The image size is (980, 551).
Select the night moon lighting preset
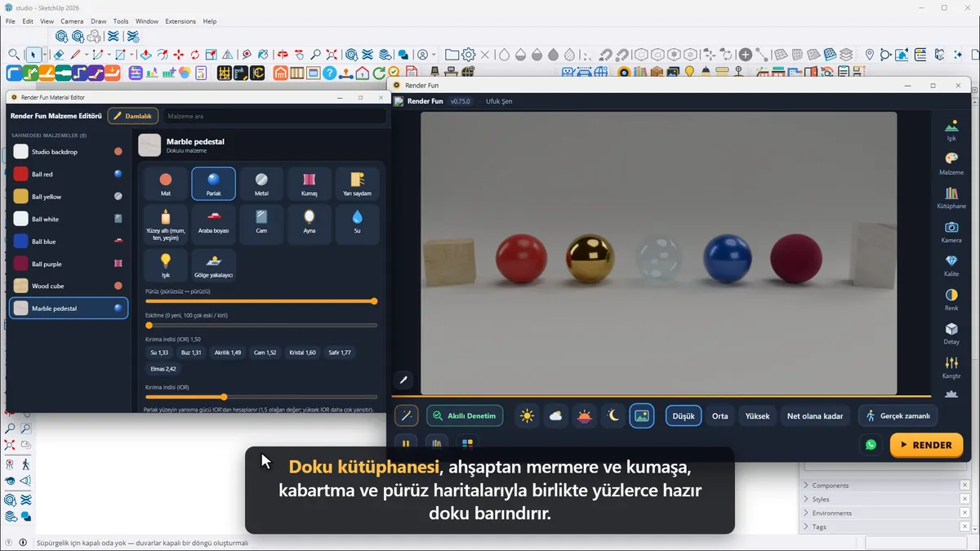[x=613, y=415]
